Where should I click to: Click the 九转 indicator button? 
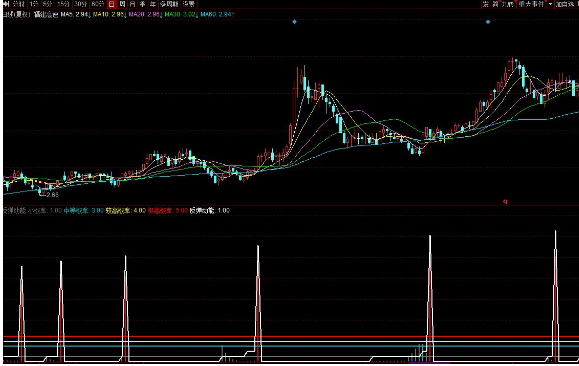click(507, 4)
